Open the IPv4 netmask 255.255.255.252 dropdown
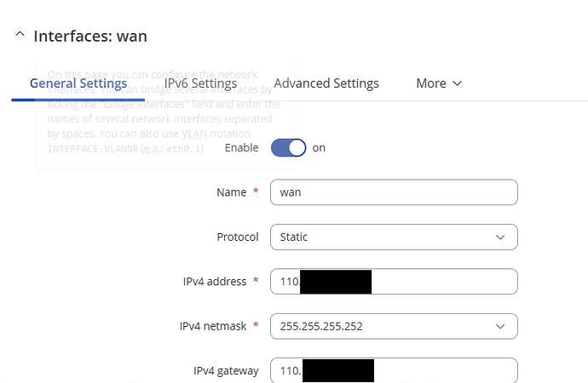This screenshot has width=588, height=383. pos(394,327)
